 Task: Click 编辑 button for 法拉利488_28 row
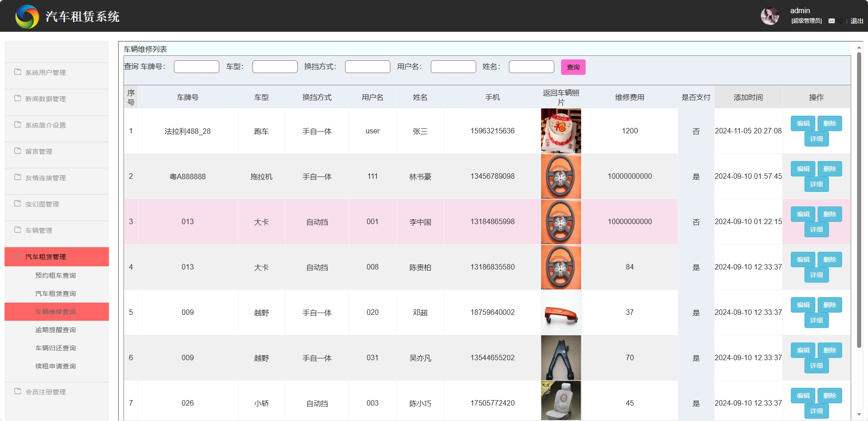[803, 123]
